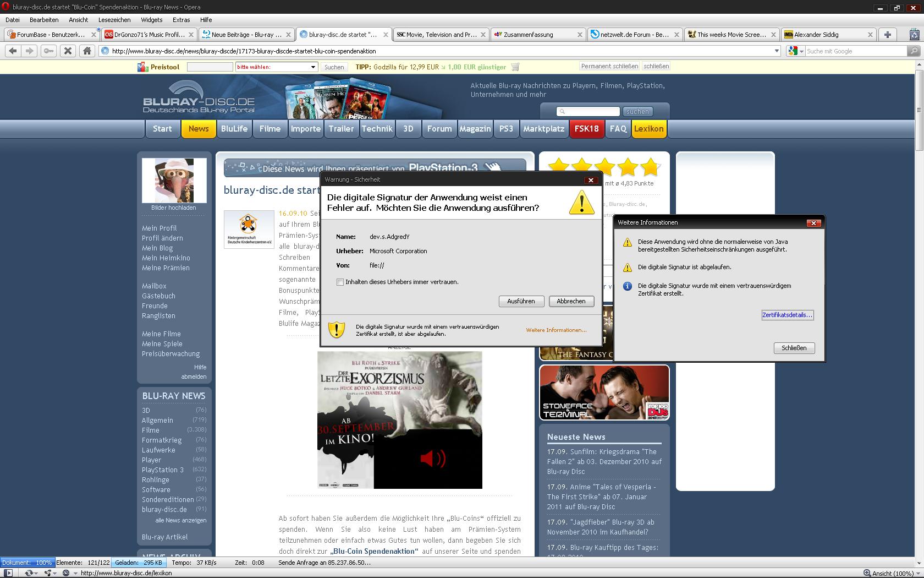
Task: Open the address bar history dropdown arrow
Action: pos(777,51)
